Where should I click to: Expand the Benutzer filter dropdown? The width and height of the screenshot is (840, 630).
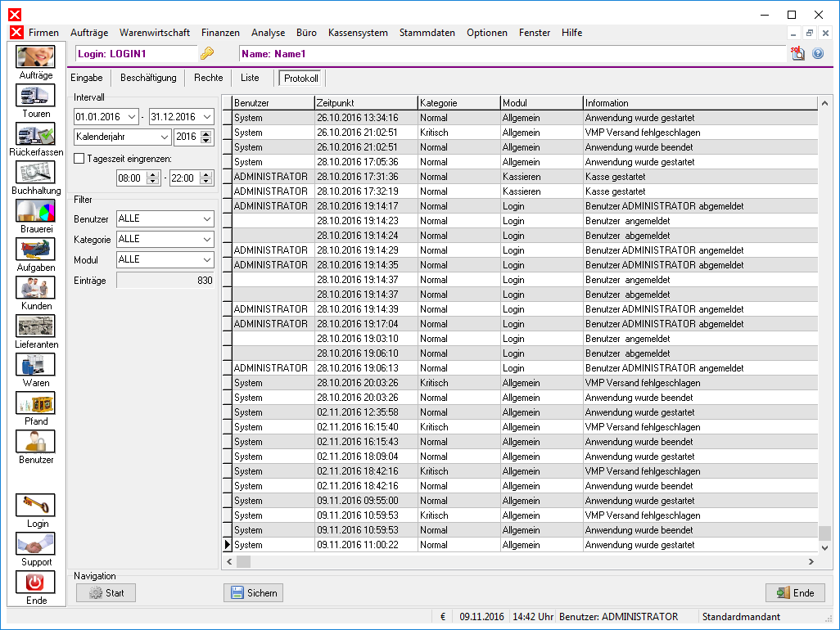coord(207,219)
